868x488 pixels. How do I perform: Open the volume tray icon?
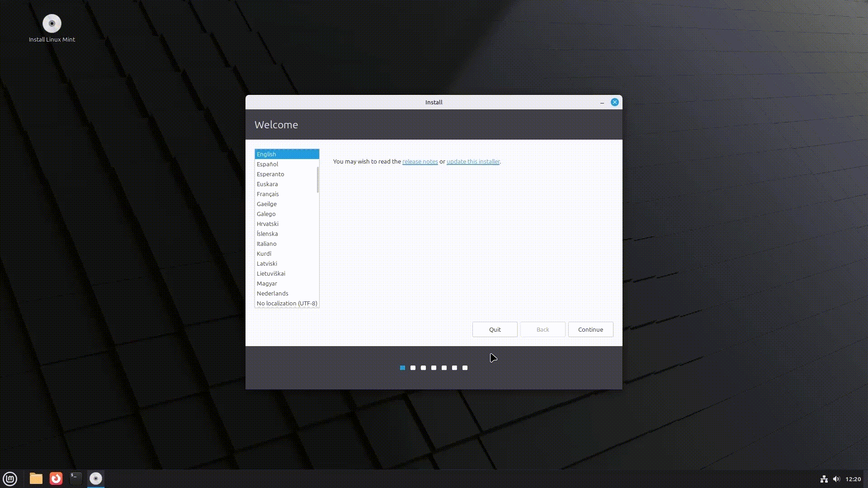click(836, 479)
